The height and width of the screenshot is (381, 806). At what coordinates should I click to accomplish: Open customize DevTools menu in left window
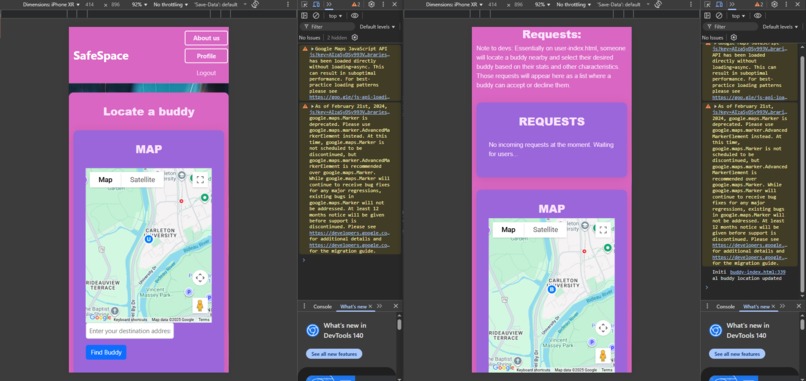[x=383, y=4]
